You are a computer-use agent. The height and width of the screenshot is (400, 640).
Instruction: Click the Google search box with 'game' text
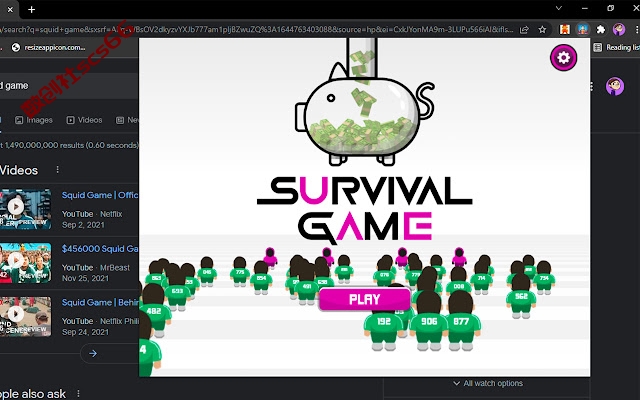[69, 86]
